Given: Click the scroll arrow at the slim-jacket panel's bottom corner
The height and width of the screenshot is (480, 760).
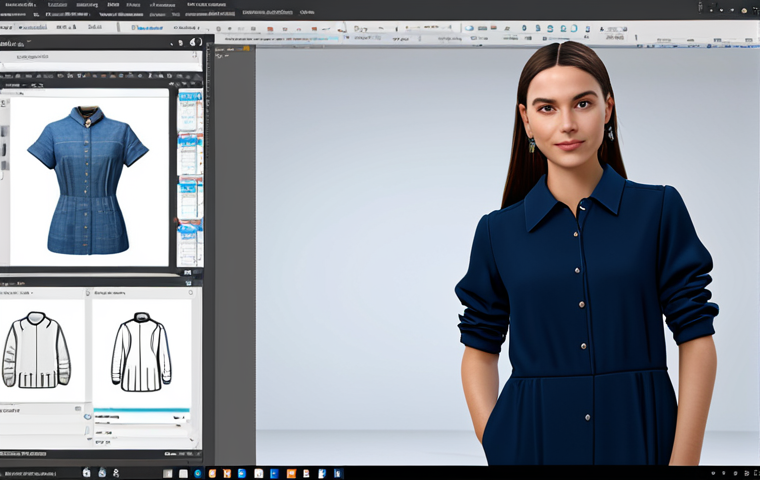Looking at the screenshot, I should [x=192, y=441].
